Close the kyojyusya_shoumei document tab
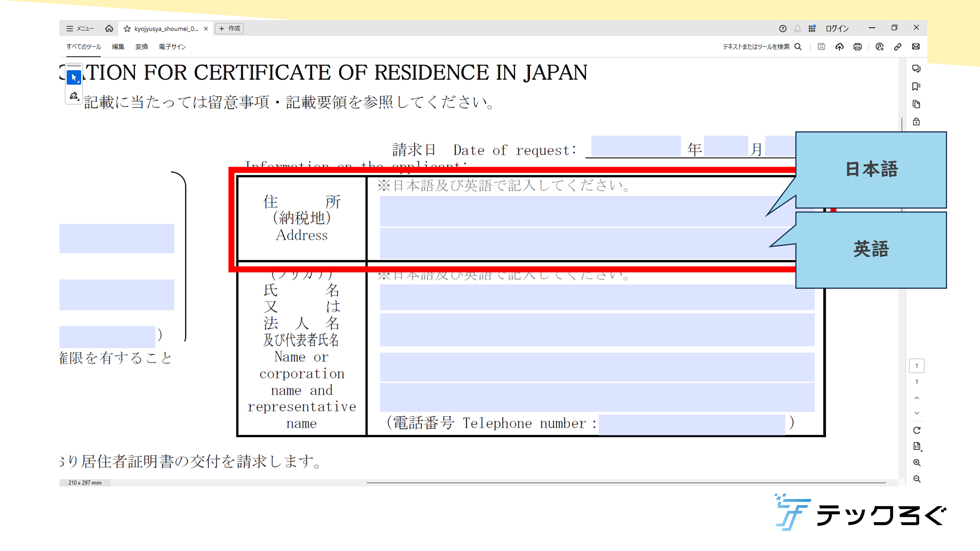The width and height of the screenshot is (980, 551). point(206,28)
